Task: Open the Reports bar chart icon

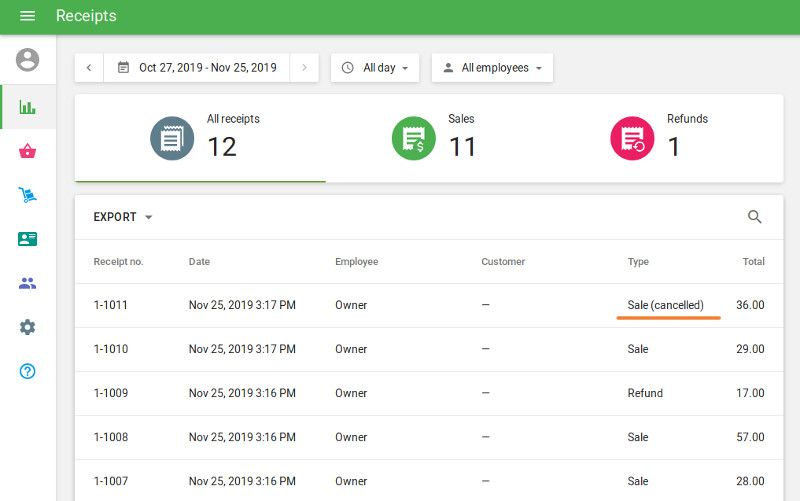Action: pos(28,107)
